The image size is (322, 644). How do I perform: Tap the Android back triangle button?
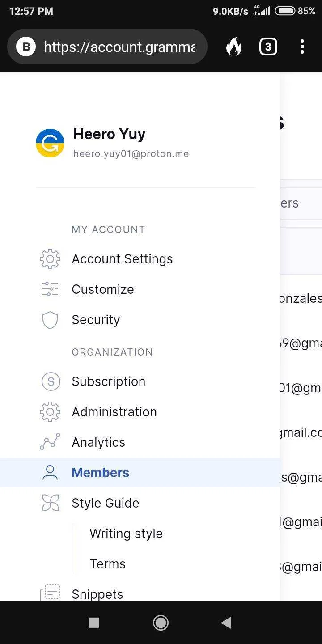coord(226,623)
